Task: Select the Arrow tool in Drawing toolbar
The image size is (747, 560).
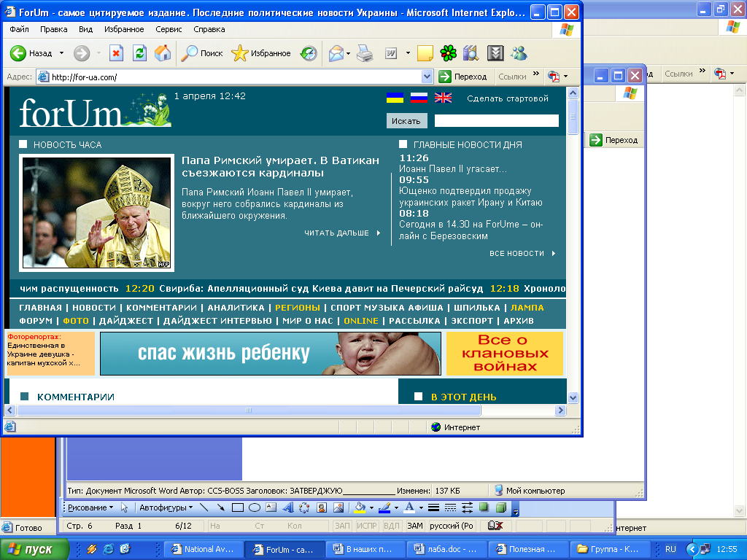Action: coord(220,507)
